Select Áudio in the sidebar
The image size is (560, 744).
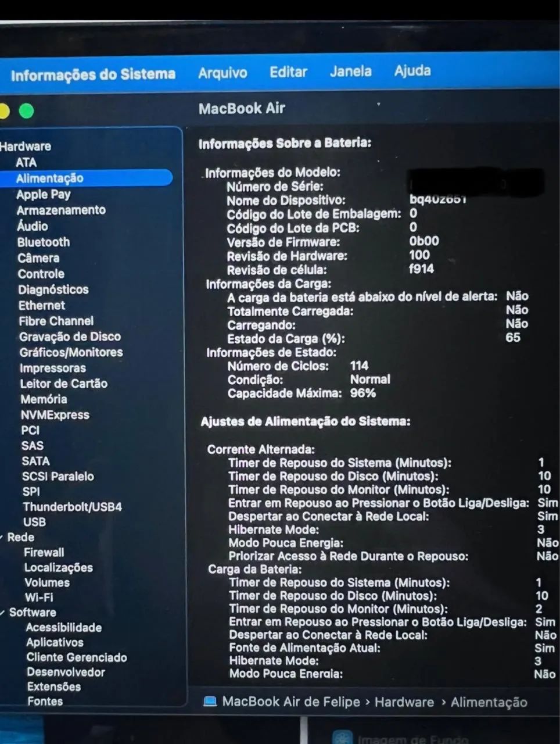pos(33,226)
